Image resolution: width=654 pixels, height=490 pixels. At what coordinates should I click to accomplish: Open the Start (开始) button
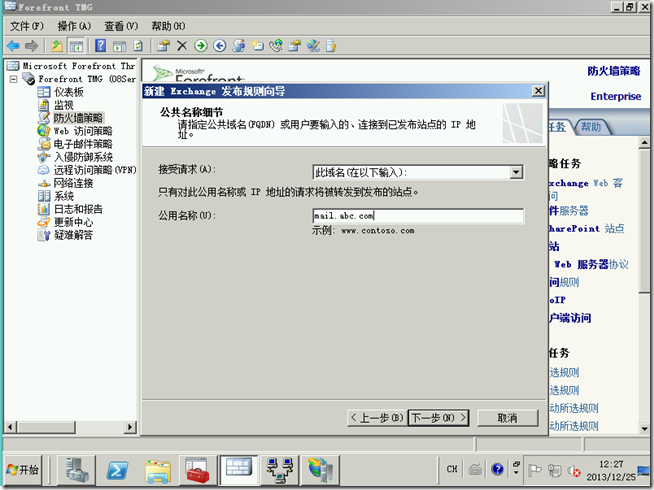[23, 470]
